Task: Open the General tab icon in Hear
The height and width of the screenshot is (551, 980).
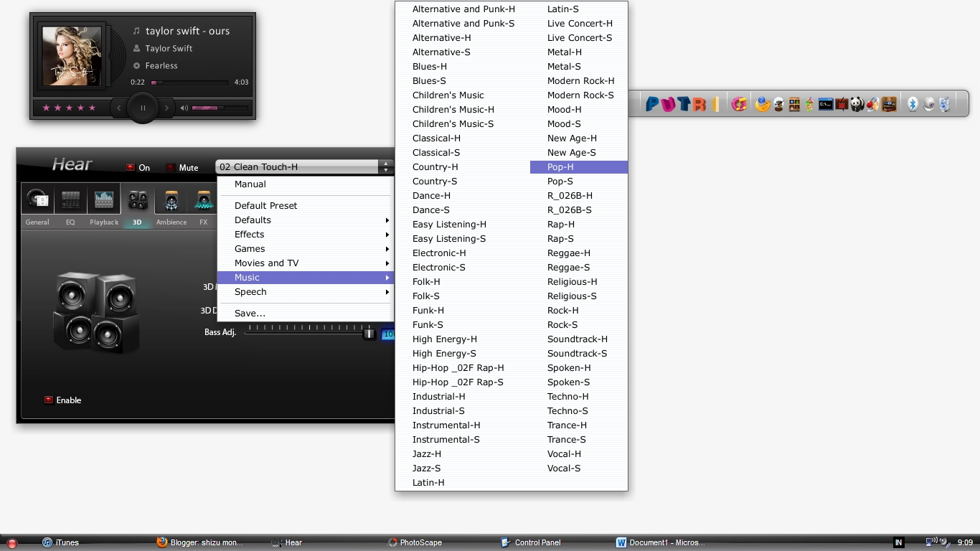Action: (x=37, y=199)
